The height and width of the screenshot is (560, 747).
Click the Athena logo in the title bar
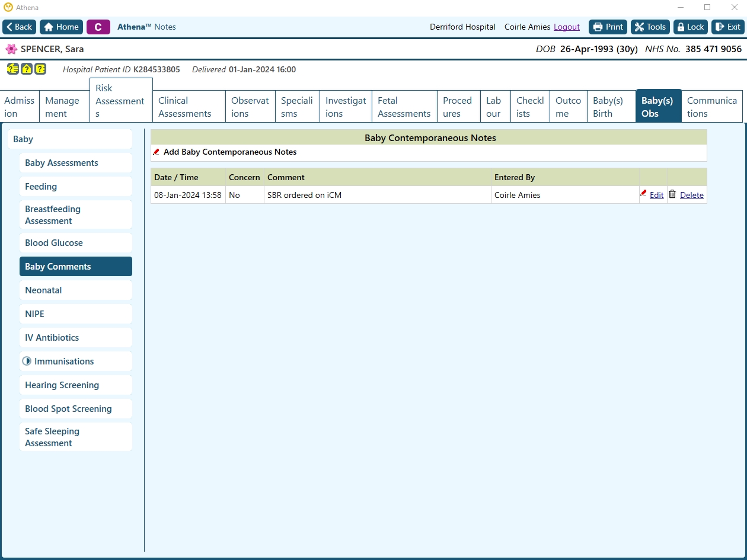click(x=8, y=7)
